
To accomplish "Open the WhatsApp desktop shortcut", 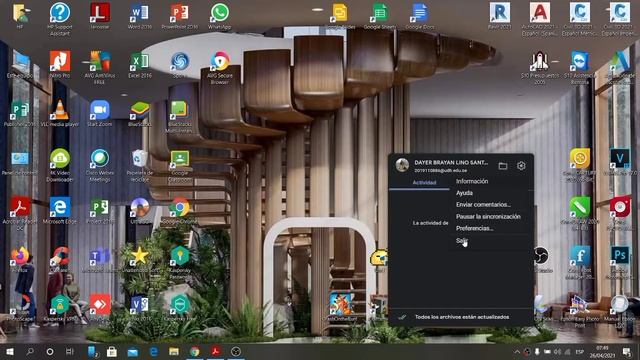I will [220, 16].
